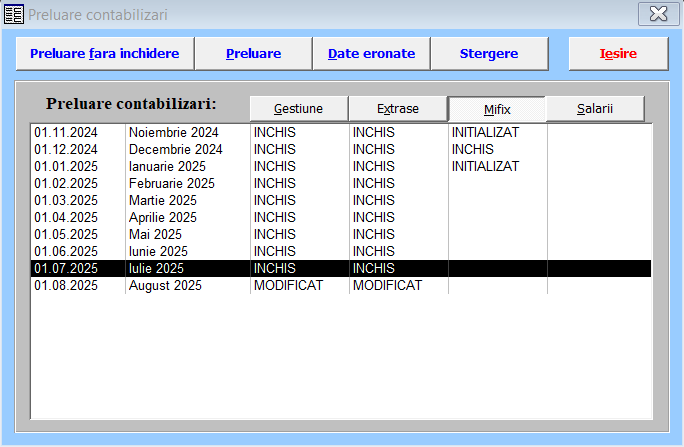Click the MODIFICAT Gestiune cell for August

pos(288,285)
